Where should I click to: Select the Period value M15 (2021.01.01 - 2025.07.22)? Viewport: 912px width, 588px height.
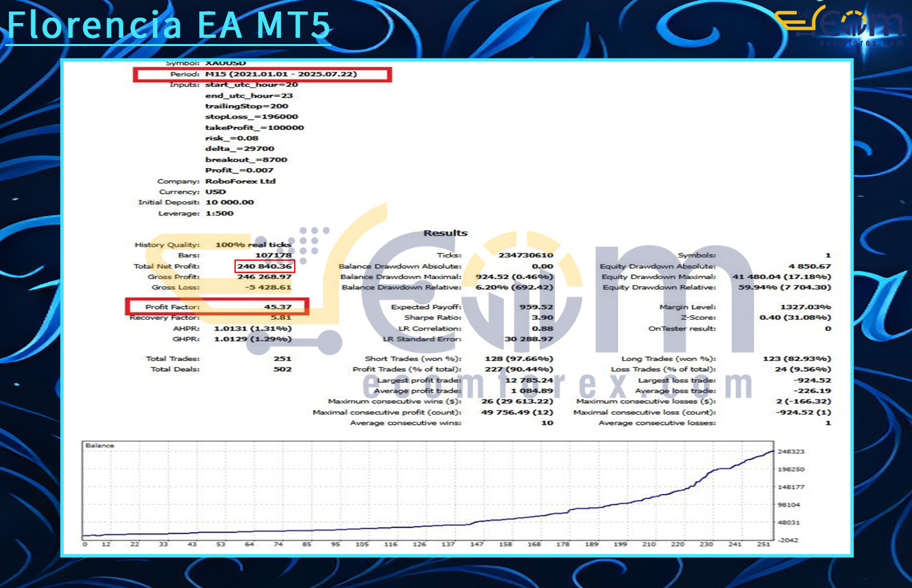(281, 74)
